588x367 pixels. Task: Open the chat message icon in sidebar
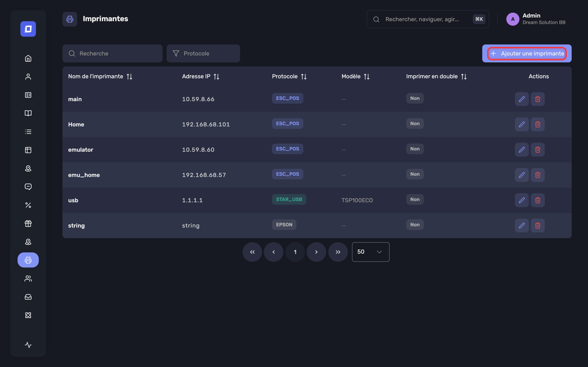[x=28, y=187]
